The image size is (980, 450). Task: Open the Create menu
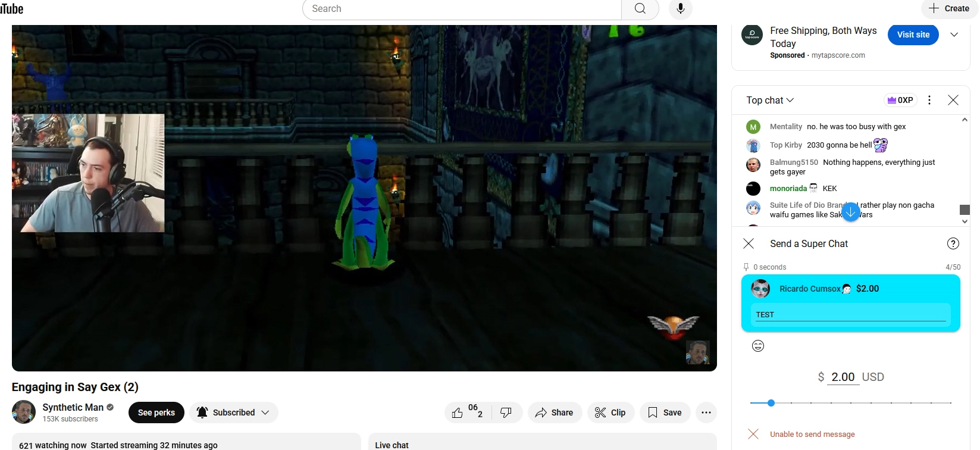coord(950,9)
